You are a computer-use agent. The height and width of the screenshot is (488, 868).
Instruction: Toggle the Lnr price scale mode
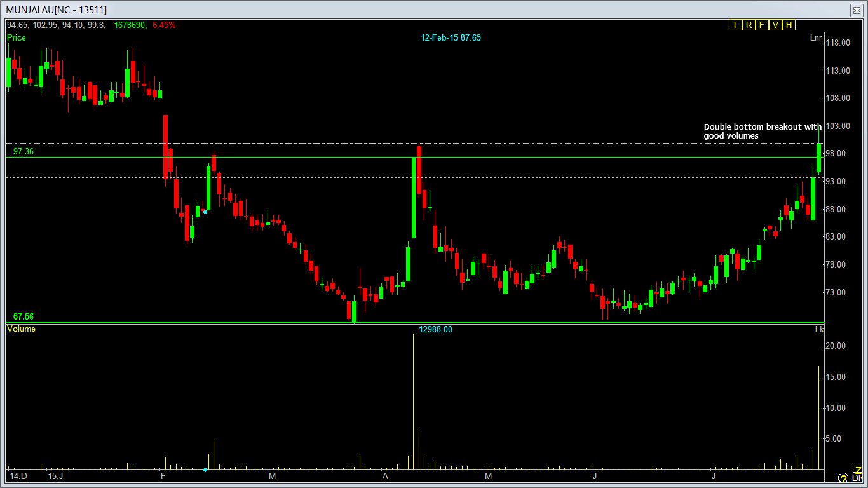click(816, 38)
